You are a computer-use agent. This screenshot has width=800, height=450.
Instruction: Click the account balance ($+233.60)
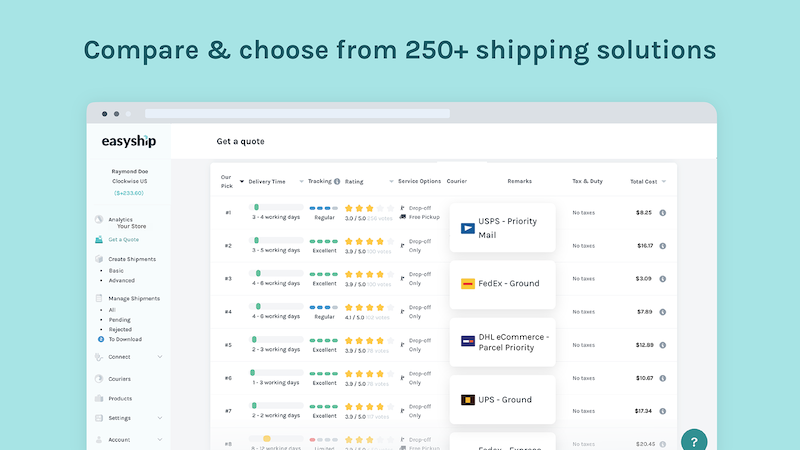[x=129, y=193]
